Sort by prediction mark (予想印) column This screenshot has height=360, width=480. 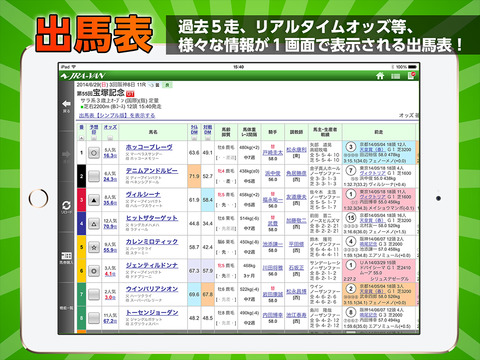click(94, 138)
